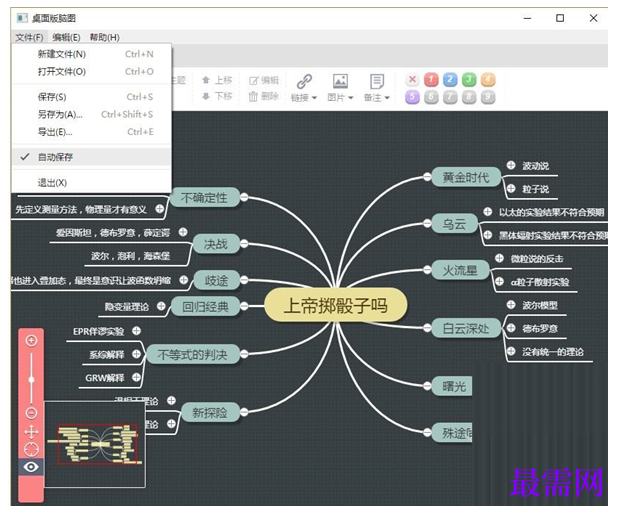Click the gray priority 6 icon
This screenshot has width=622, height=514.
[x=431, y=97]
